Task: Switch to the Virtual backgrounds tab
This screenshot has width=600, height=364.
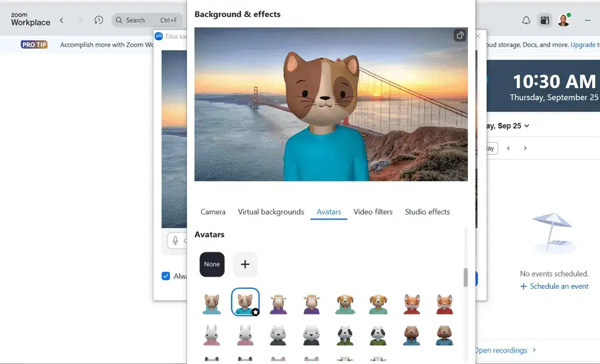Action: pos(271,212)
